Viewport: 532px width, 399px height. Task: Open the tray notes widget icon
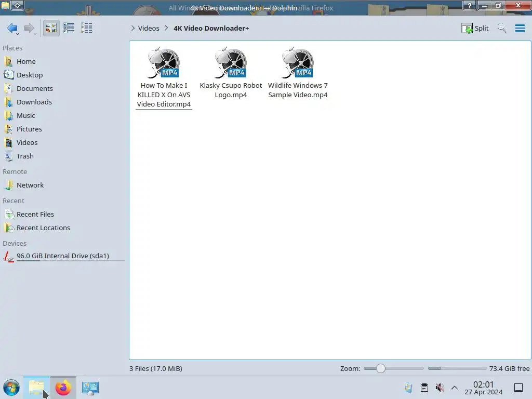408,388
